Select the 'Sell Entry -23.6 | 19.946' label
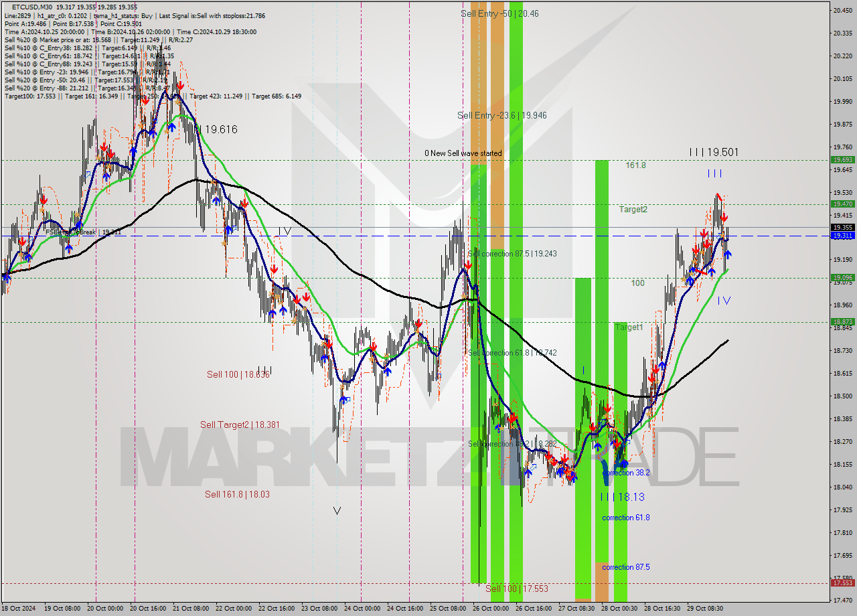This screenshot has height=616, width=857. pyautogui.click(x=502, y=115)
